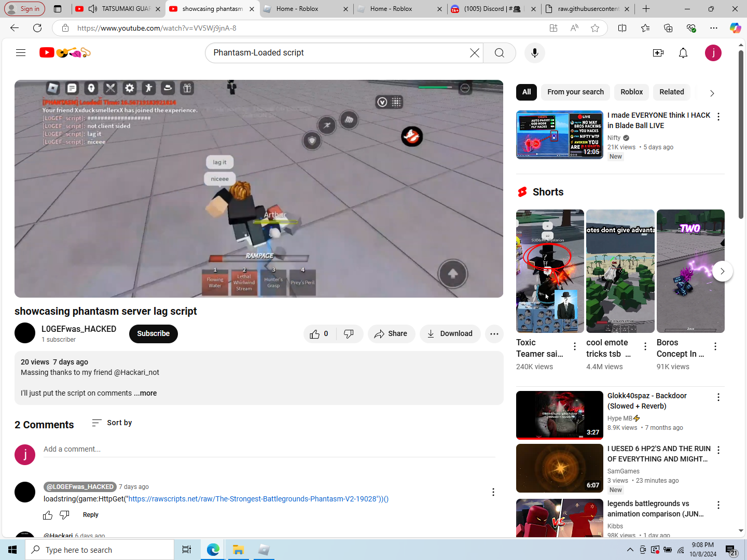Switch to the Discord tab
747x560 pixels.
coord(493,9)
